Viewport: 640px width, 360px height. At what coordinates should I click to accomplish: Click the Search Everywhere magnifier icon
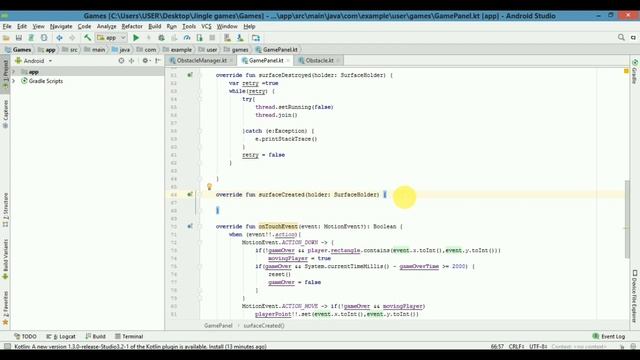point(621,38)
